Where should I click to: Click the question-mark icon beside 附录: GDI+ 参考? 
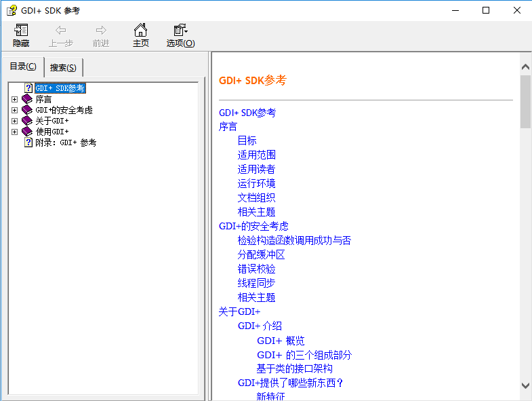28,142
